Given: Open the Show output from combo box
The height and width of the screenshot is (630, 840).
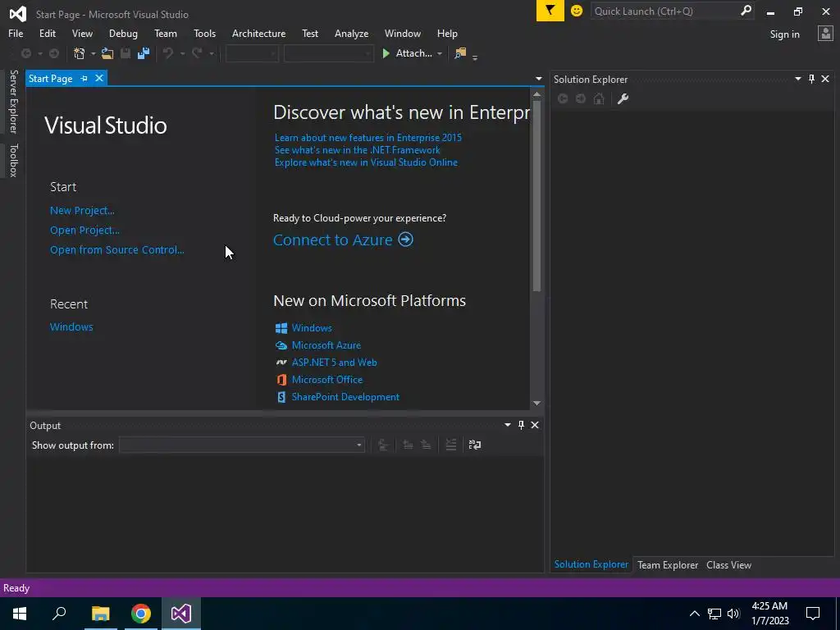Looking at the screenshot, I should pyautogui.click(x=242, y=445).
